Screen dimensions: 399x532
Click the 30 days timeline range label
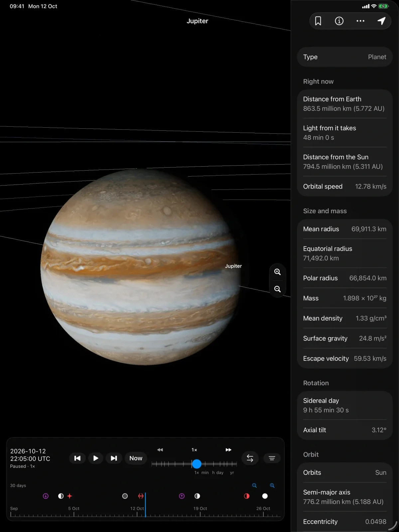coord(18,485)
